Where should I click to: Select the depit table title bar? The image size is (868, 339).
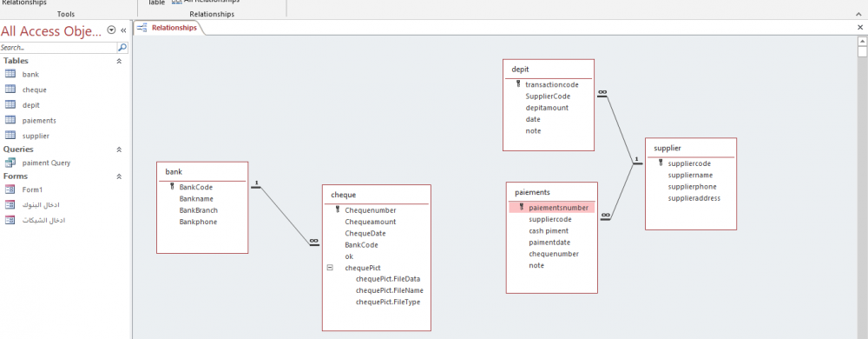click(549, 70)
